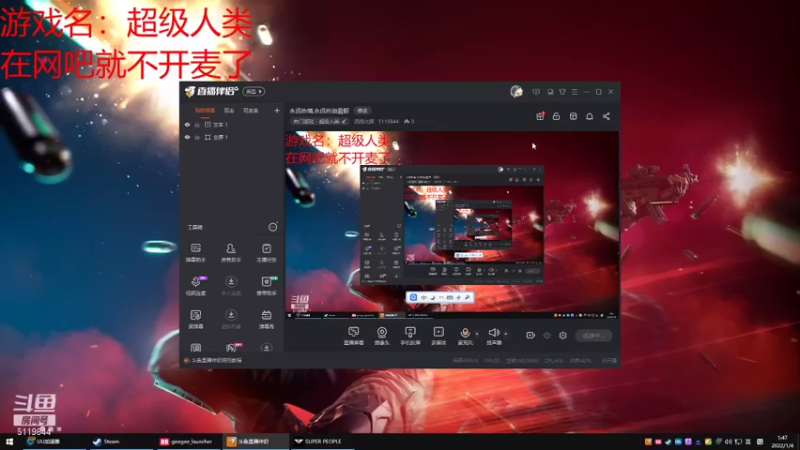Toggle the lock on 全屏 1 layer

point(197,137)
